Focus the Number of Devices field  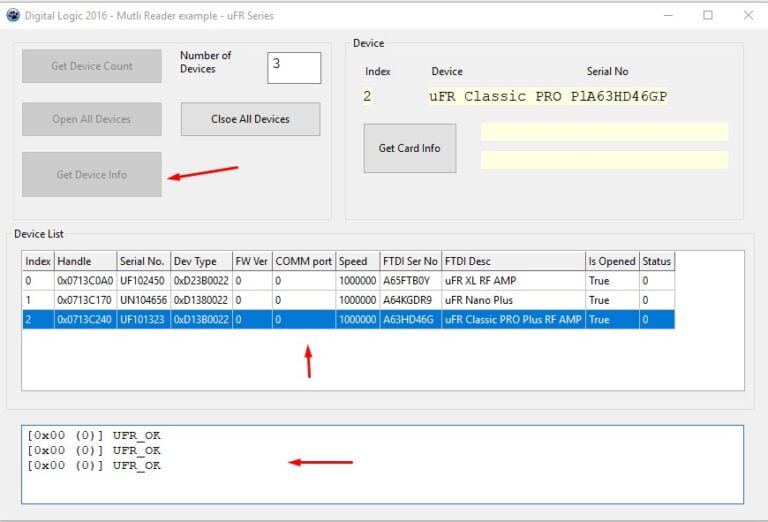(294, 68)
